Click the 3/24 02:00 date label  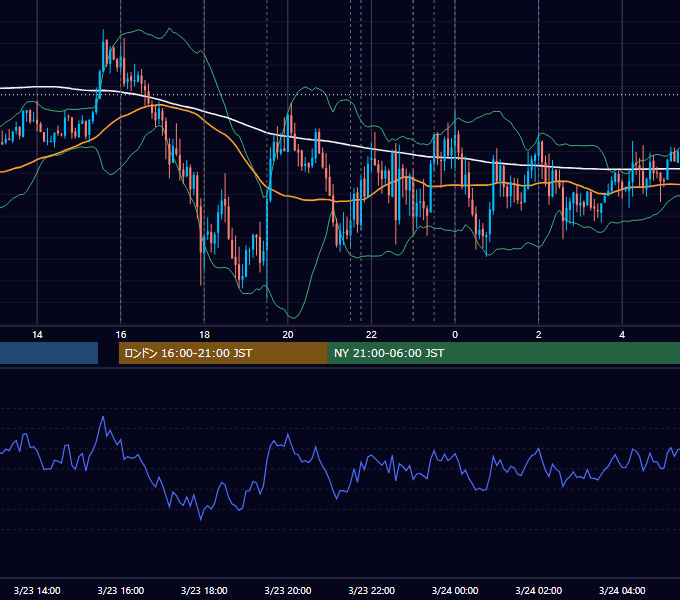tap(539, 590)
